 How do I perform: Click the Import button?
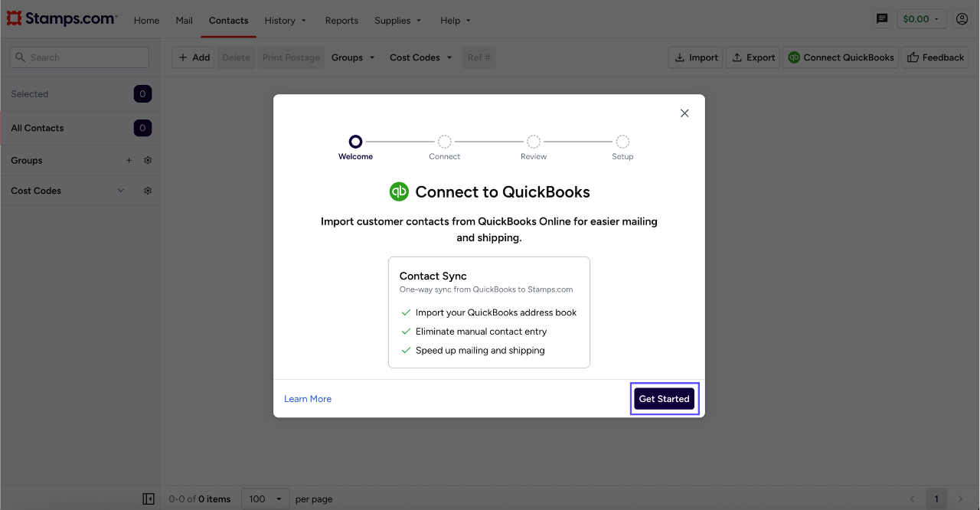tap(696, 57)
